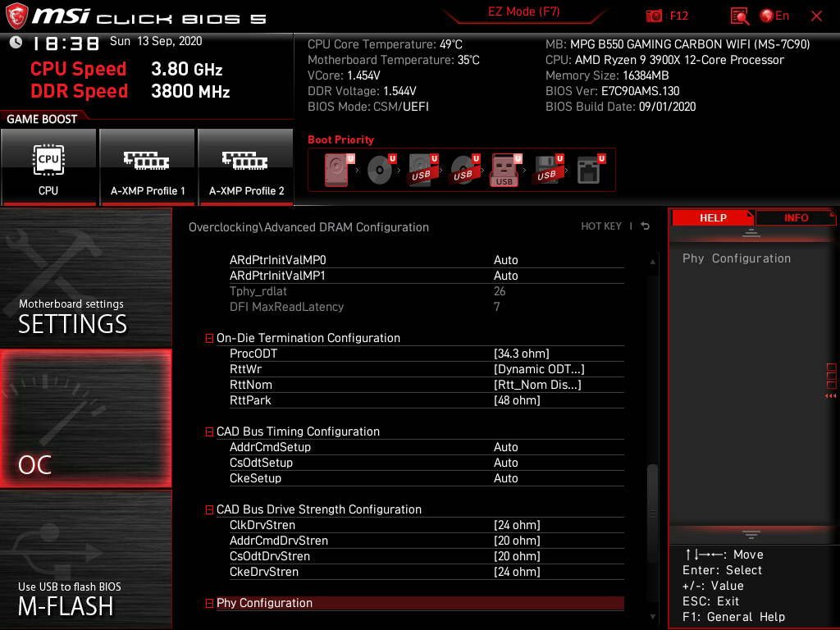Open ProcODT 34.3 ohm value dropdown

521,354
